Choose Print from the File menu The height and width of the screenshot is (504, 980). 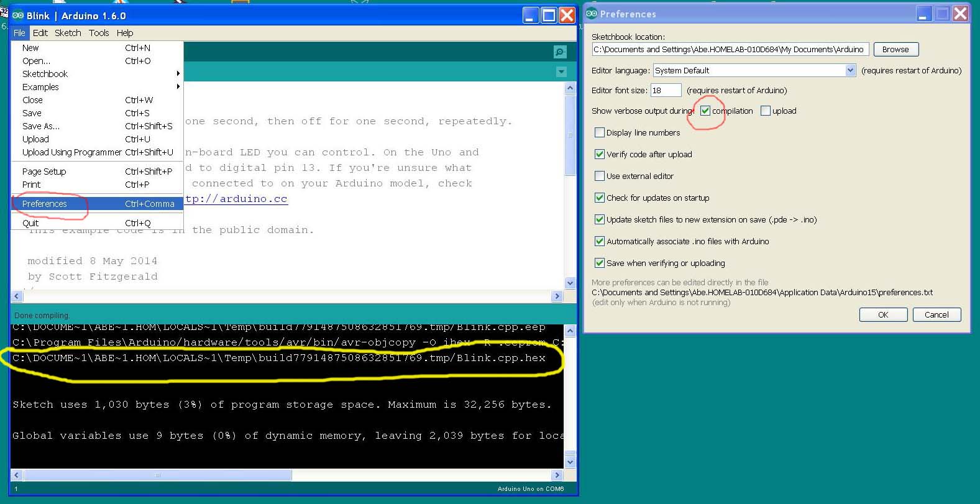click(x=97, y=185)
